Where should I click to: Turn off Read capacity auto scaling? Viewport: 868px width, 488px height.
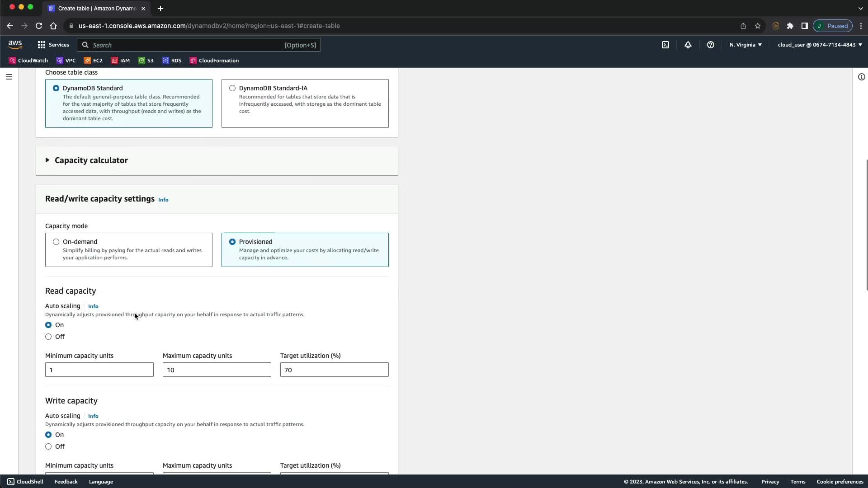[x=48, y=337]
